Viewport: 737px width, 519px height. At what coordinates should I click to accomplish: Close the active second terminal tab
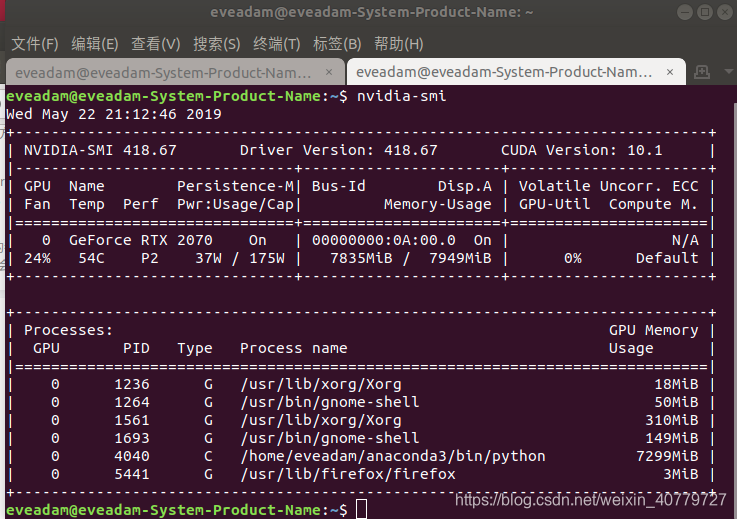(670, 72)
